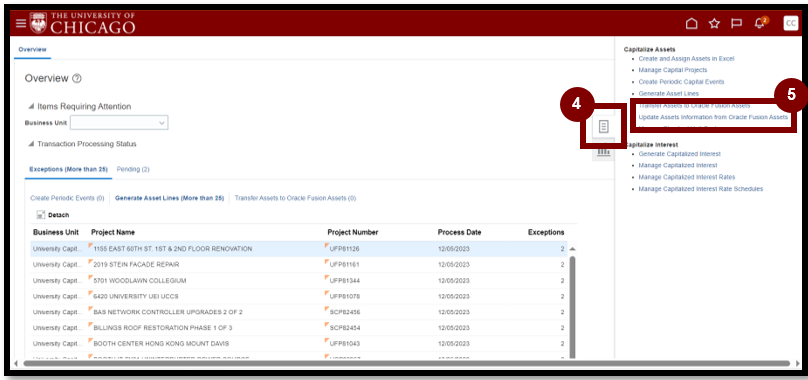The width and height of the screenshot is (808, 380).
Task: Open Create and Assign Assets in Excel
Action: pos(686,59)
